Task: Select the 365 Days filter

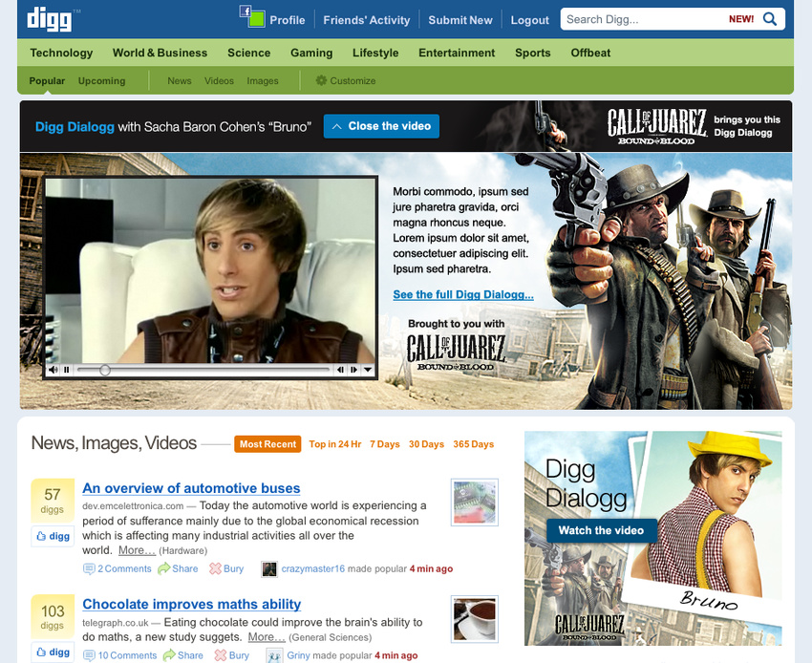Action: [x=473, y=444]
